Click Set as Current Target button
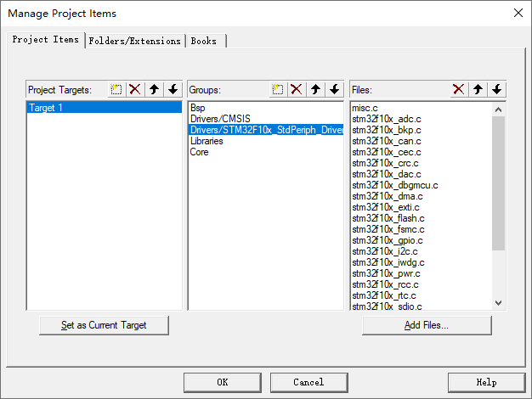 pyautogui.click(x=104, y=325)
